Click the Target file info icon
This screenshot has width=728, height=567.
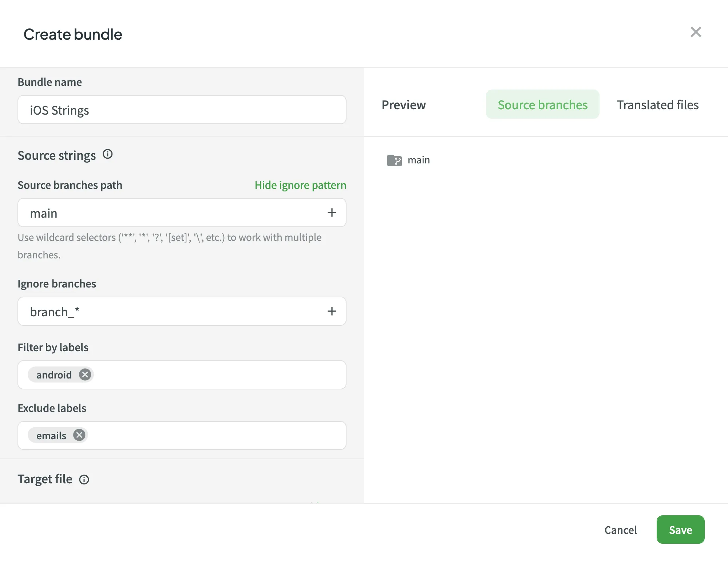point(83,480)
